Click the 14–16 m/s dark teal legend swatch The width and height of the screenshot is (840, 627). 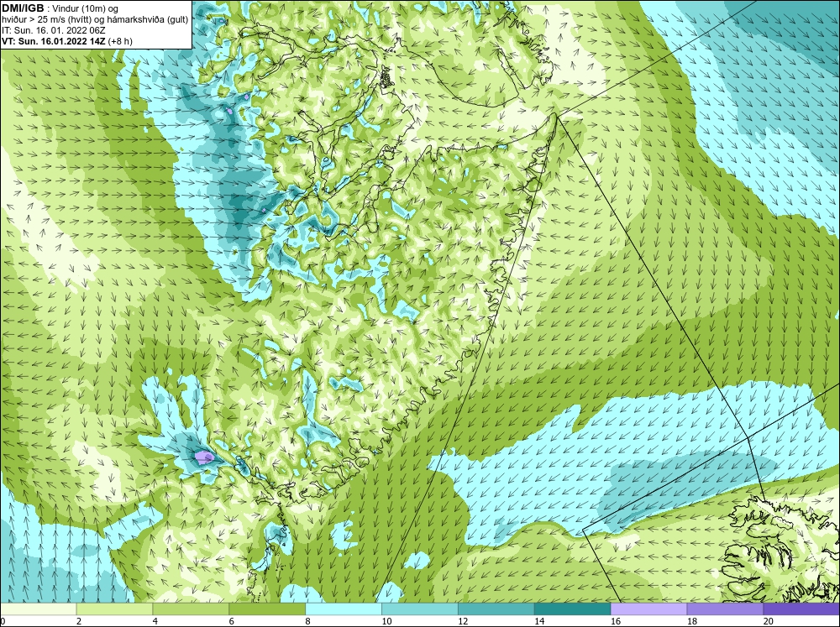pos(572,609)
